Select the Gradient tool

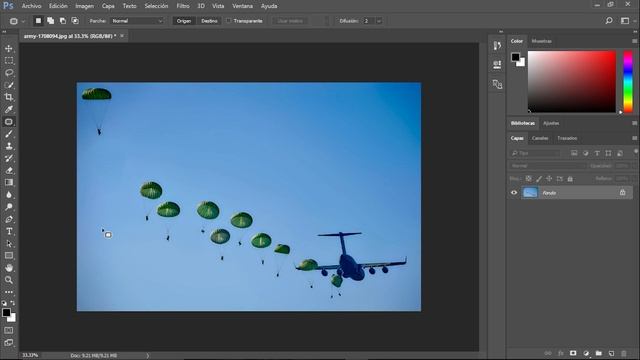[9, 182]
